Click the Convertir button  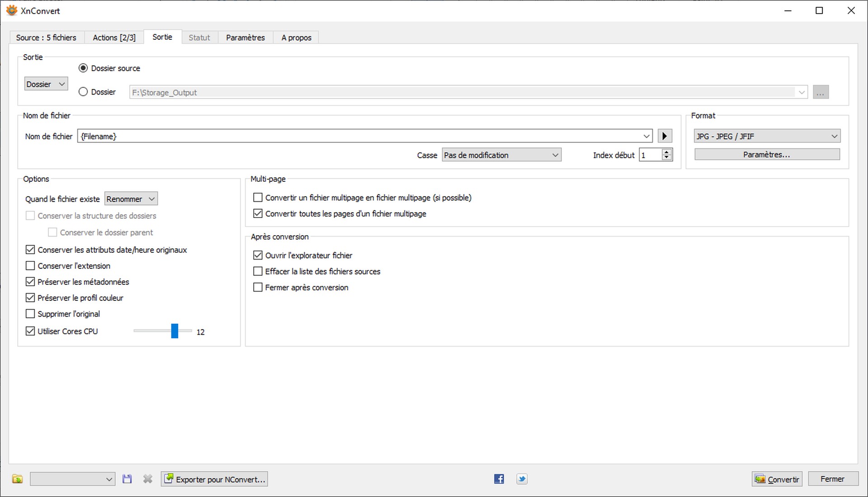coord(777,479)
